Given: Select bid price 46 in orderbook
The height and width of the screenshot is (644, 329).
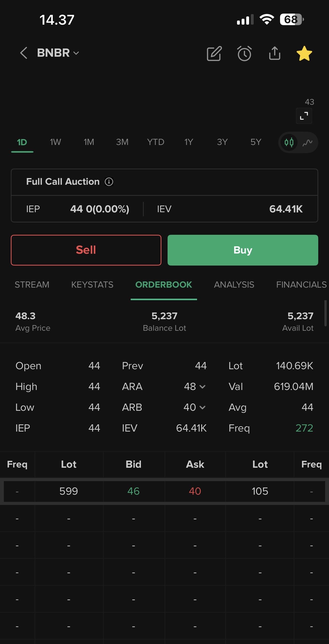Looking at the screenshot, I should click(x=133, y=491).
